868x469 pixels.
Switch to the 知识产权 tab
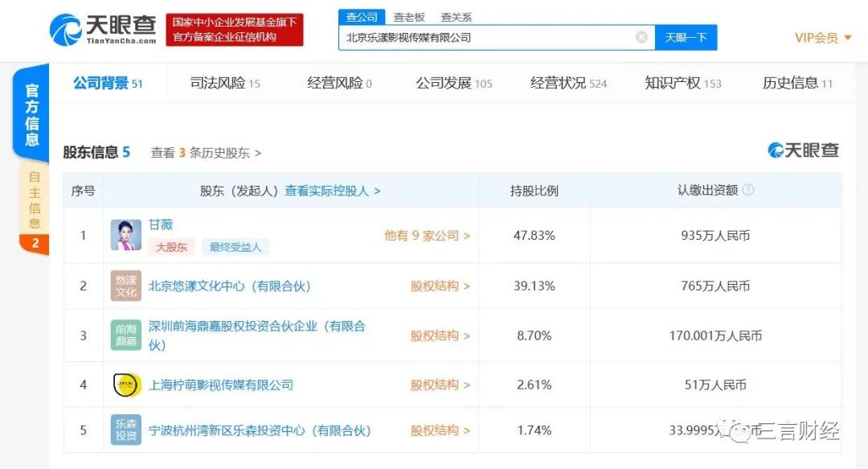coord(683,83)
